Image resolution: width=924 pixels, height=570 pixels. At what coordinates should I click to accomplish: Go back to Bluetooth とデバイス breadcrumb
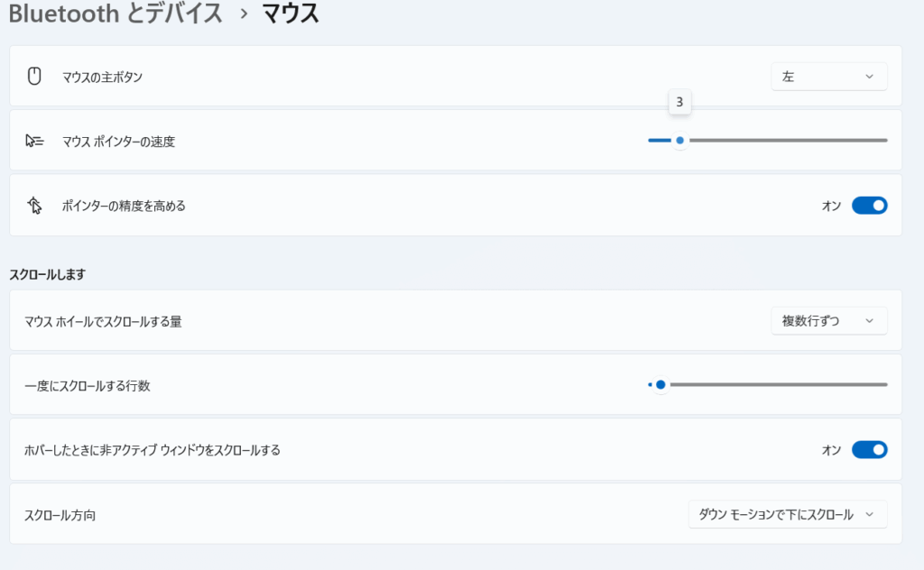[x=115, y=14]
